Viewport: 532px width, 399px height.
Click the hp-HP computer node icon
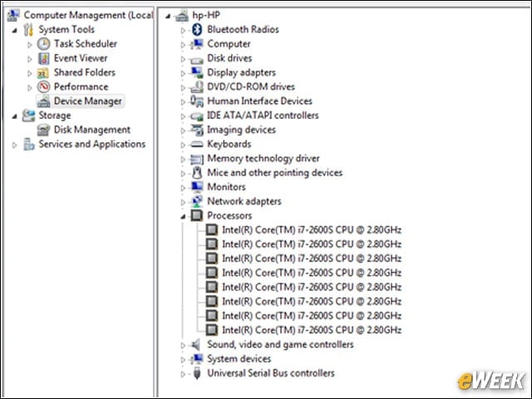pyautogui.click(x=182, y=15)
